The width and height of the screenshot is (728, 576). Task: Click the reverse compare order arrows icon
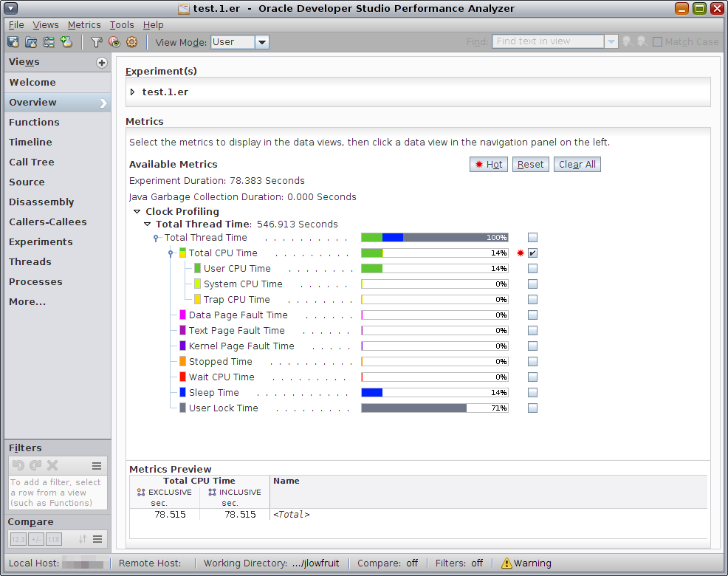click(x=83, y=539)
